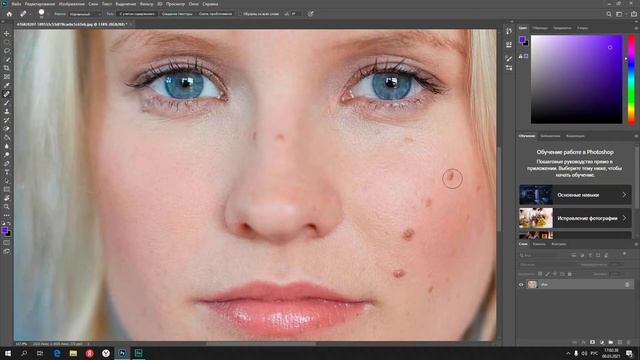Toggle lock transparent pixels in Layers panel
Image resolution: width=640 pixels, height=360 pixels.
[x=540, y=274]
